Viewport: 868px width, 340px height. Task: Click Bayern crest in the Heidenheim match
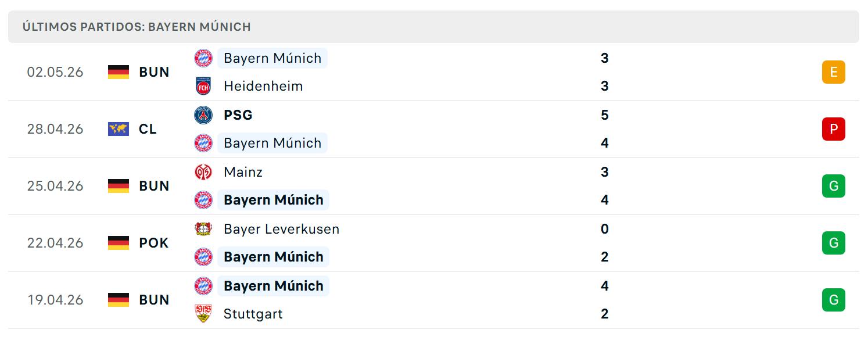[203, 58]
